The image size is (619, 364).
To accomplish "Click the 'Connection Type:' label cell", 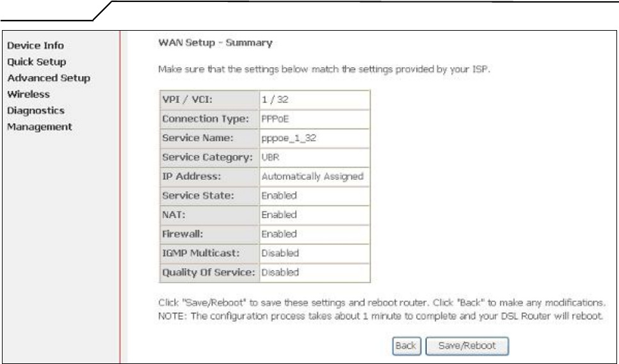I will pyautogui.click(x=209, y=119).
